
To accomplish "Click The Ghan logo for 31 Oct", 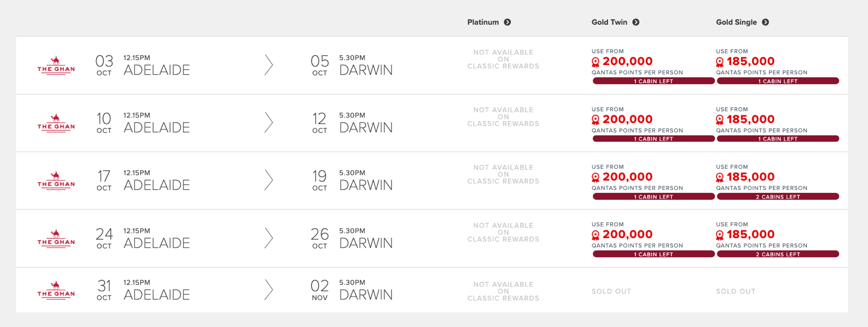I will click(56, 290).
